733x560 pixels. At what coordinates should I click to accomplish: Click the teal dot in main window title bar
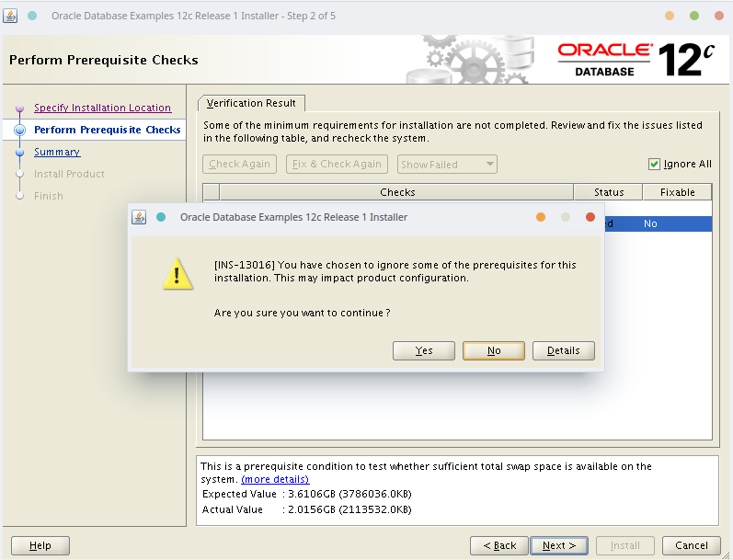(x=32, y=16)
